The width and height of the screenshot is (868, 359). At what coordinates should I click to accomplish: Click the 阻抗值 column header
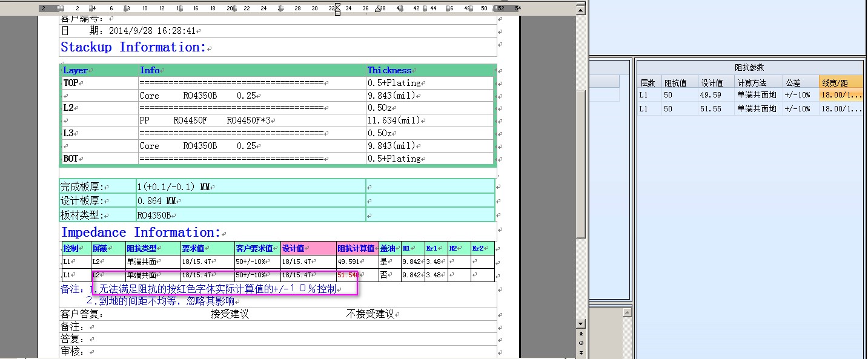click(x=679, y=82)
